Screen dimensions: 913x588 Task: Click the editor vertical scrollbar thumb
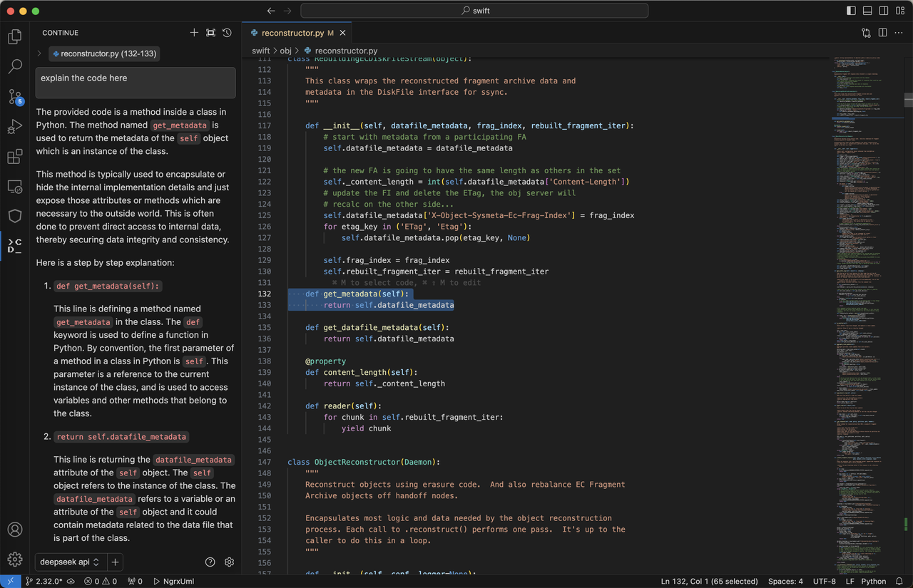[x=907, y=100]
